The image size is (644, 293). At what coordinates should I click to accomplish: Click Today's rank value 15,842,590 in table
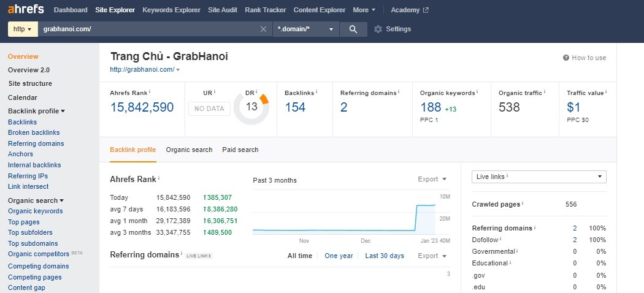[173, 197]
